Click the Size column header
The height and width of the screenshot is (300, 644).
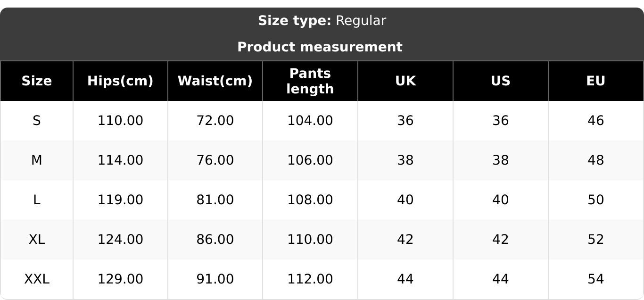coord(36,81)
